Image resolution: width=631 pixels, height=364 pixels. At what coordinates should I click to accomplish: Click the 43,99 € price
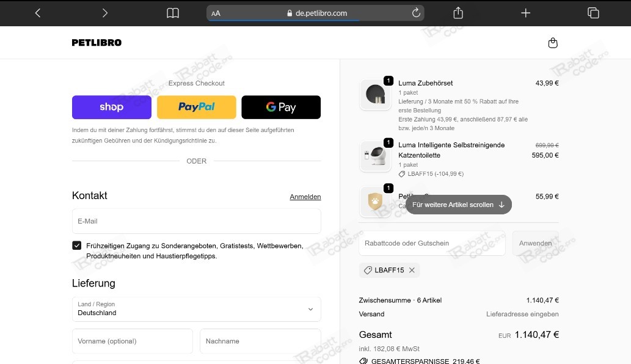click(547, 83)
